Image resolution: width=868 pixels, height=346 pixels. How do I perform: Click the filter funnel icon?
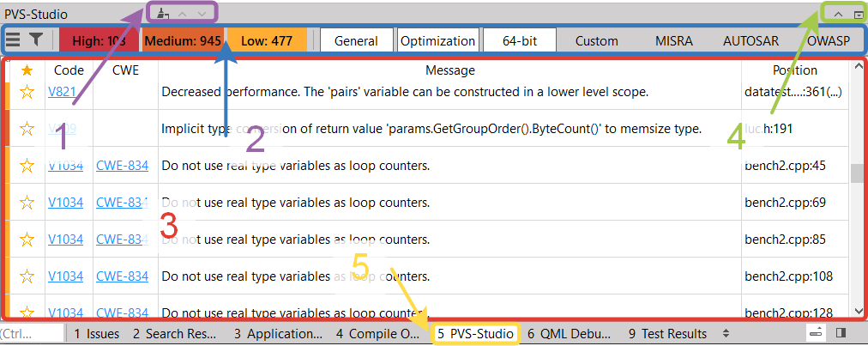[37, 39]
